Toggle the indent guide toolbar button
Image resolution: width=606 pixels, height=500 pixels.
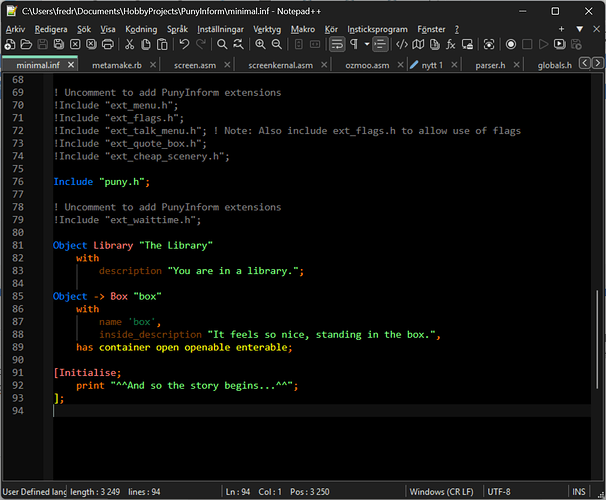coord(380,44)
